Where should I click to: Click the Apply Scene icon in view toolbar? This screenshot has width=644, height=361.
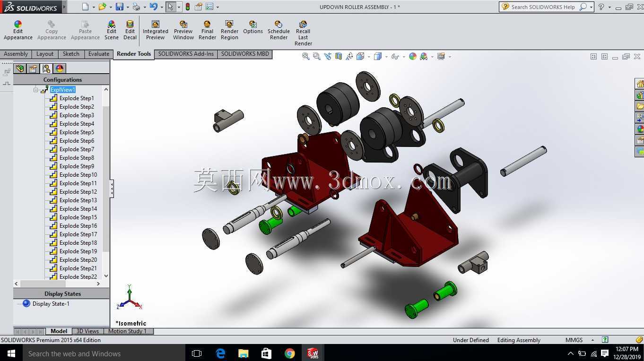tap(424, 56)
